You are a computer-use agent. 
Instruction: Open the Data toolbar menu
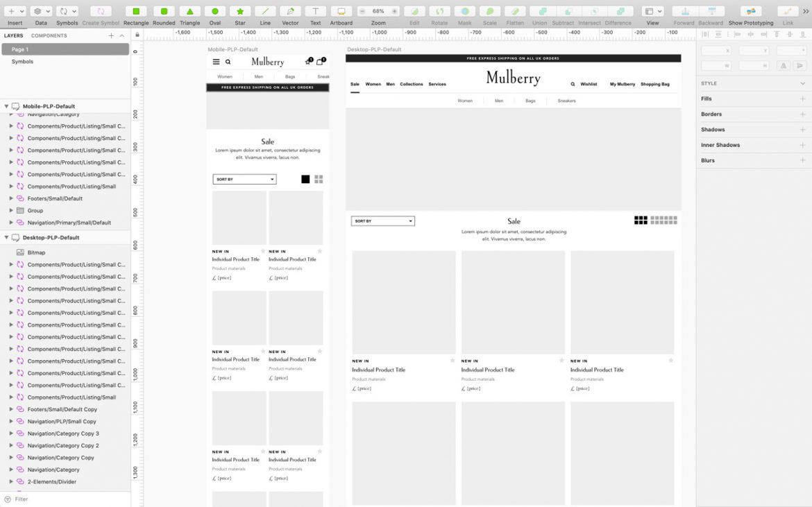coord(41,11)
